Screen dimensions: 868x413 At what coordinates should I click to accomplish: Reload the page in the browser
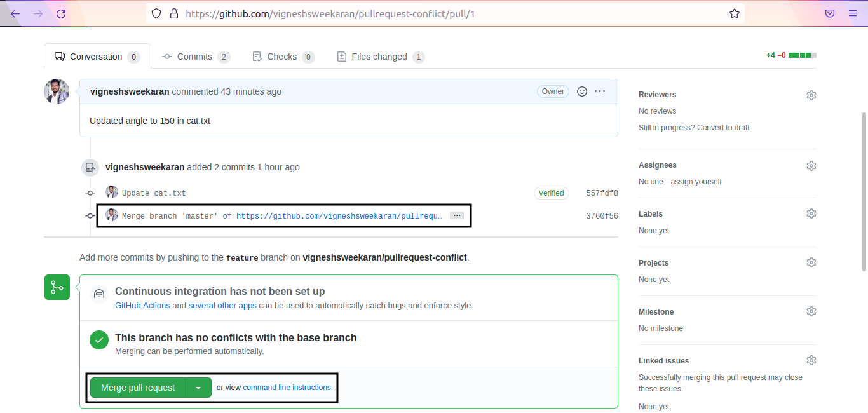pyautogui.click(x=61, y=13)
